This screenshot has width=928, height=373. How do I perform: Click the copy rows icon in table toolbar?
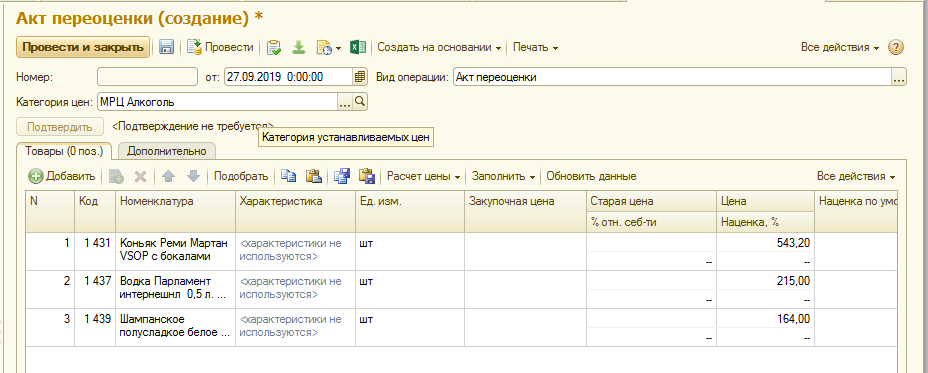(x=289, y=176)
